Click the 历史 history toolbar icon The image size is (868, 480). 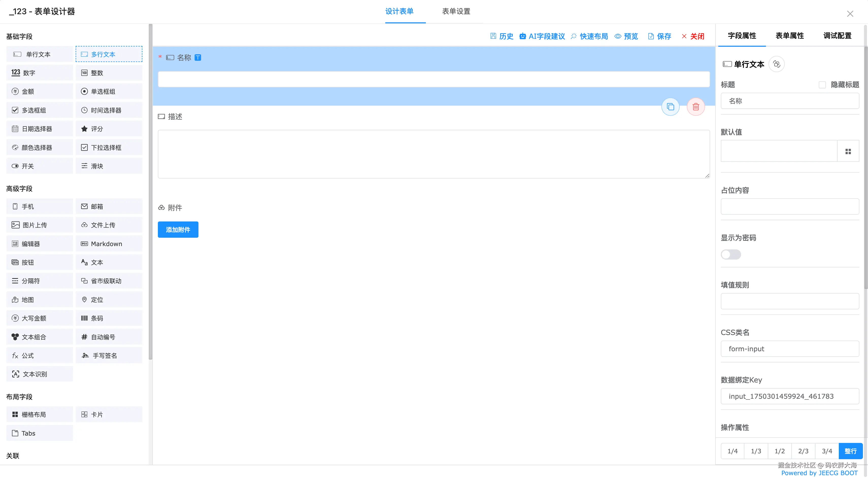pyautogui.click(x=493, y=36)
